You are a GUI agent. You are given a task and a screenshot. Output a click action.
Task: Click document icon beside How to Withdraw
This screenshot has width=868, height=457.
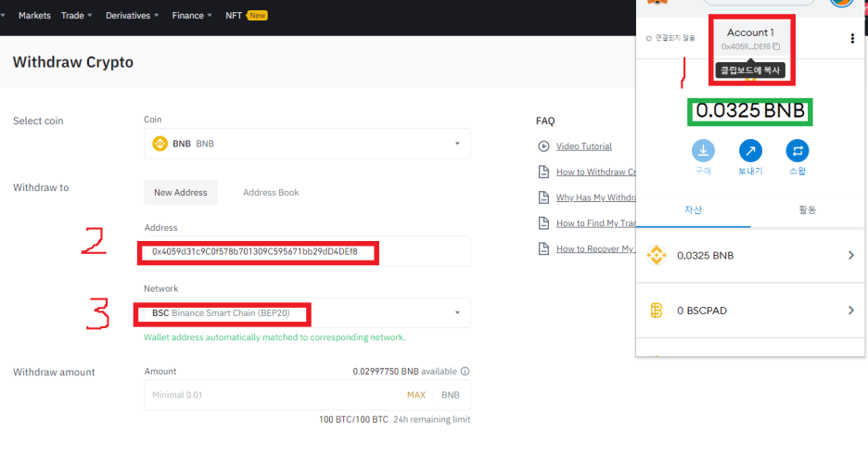[543, 172]
